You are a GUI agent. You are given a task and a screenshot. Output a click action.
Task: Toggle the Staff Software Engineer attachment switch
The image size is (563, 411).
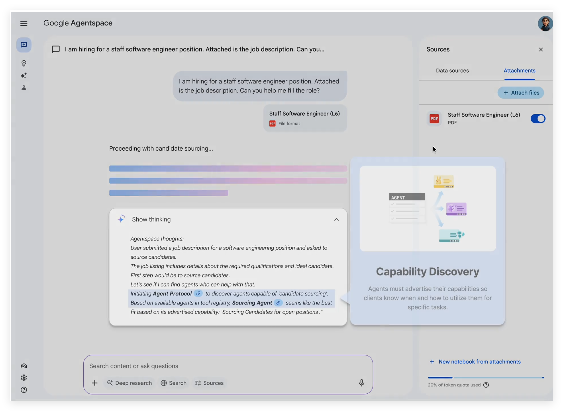(538, 118)
